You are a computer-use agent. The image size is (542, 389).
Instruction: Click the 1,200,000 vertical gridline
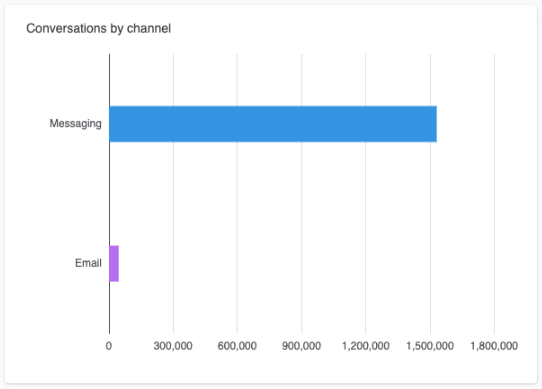(x=366, y=194)
